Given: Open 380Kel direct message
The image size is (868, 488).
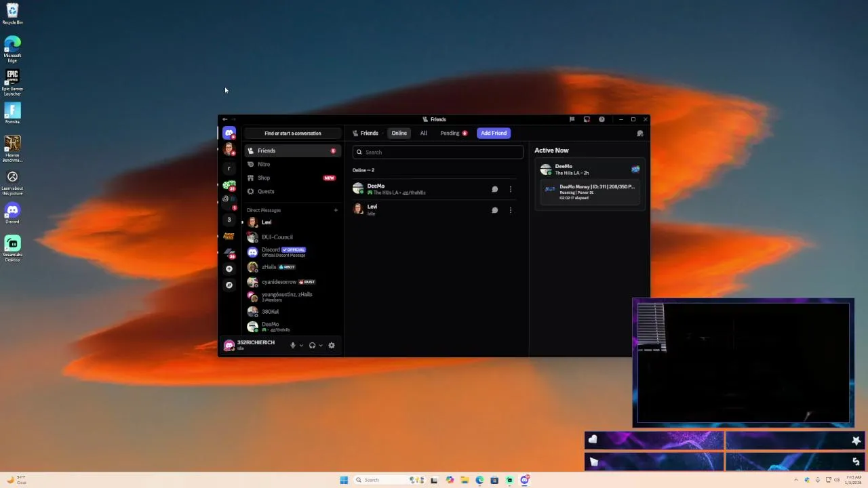Looking at the screenshot, I should (292, 312).
